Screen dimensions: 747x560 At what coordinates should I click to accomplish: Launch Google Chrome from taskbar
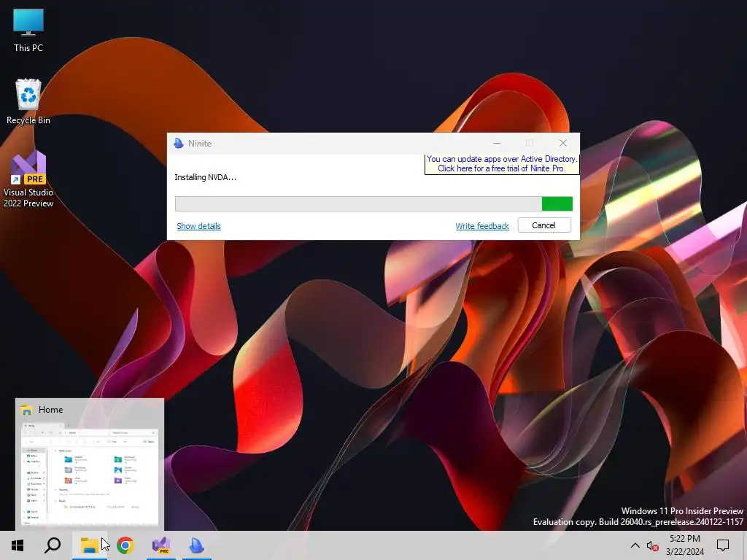tap(125, 545)
